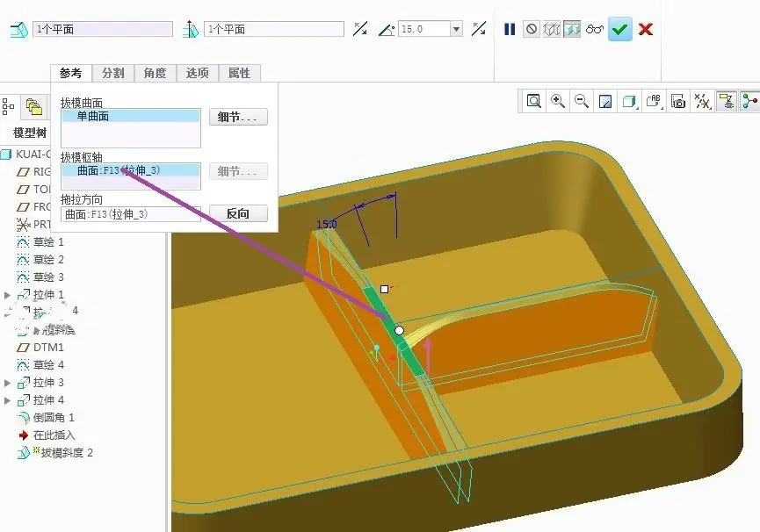Cancel the draft feature with the red X
The height and width of the screenshot is (532, 760).
click(646, 30)
